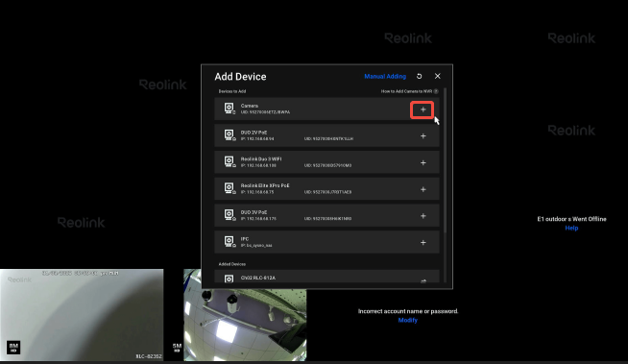Click the Devices to Add section label
Image resolution: width=628 pixels, height=364 pixels.
point(232,91)
